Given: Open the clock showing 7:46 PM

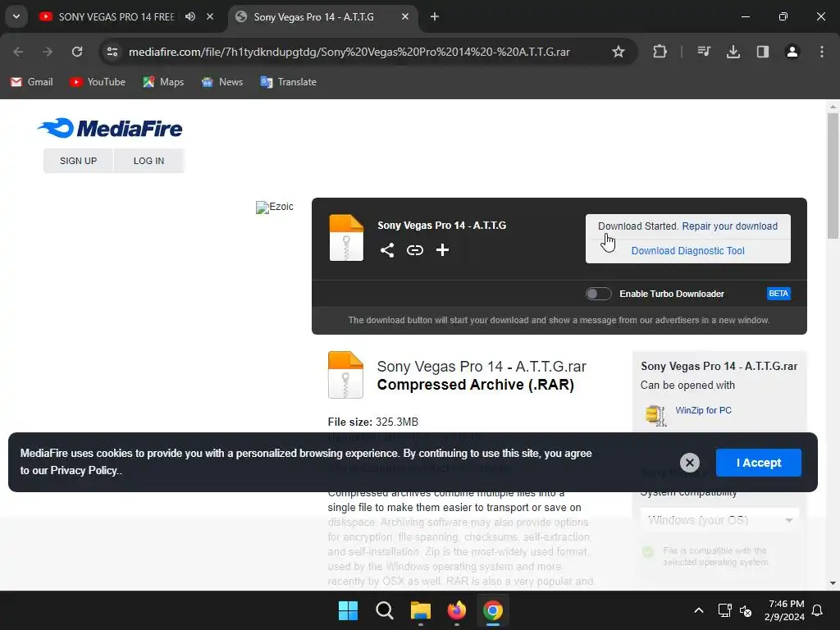Looking at the screenshot, I should click(784, 610).
